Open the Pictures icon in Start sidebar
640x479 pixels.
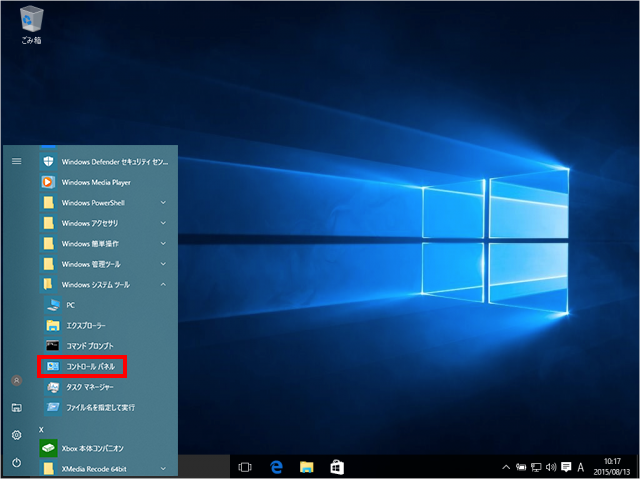coord(17,408)
